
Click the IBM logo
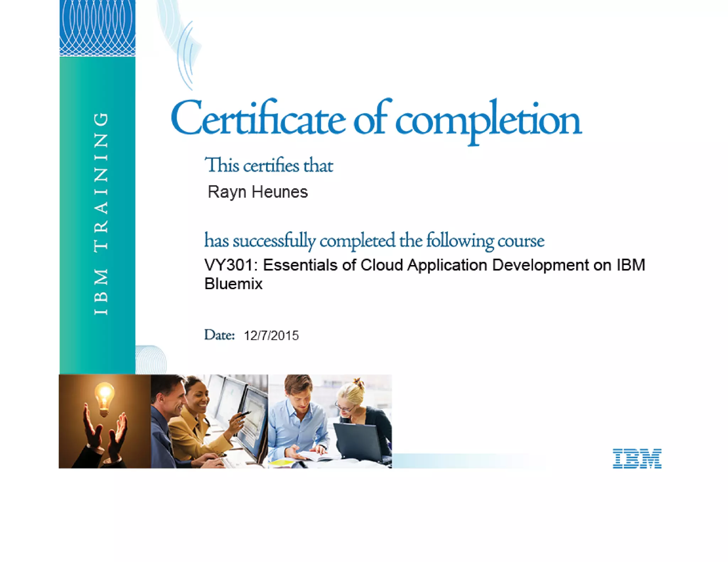click(637, 458)
